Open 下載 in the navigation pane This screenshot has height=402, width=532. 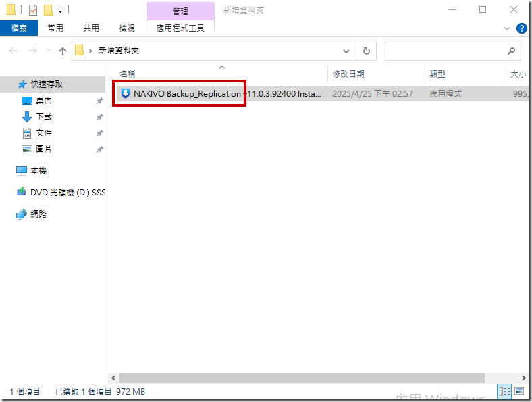coord(44,117)
